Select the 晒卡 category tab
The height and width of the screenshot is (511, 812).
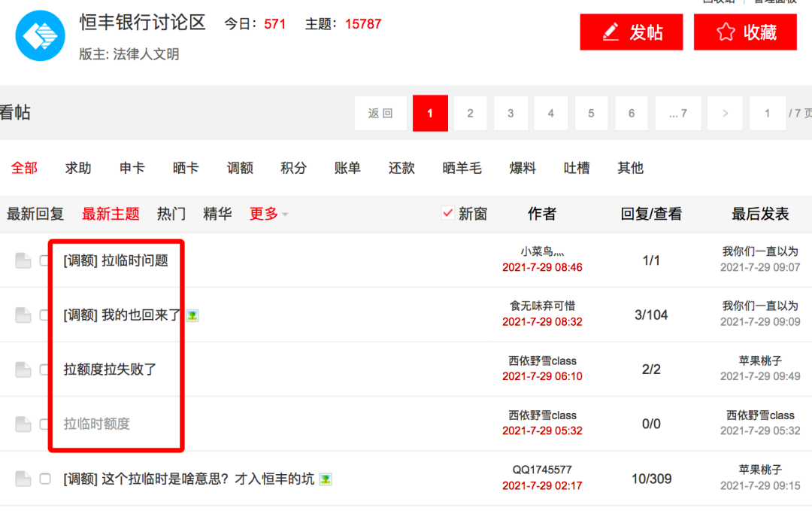click(186, 168)
